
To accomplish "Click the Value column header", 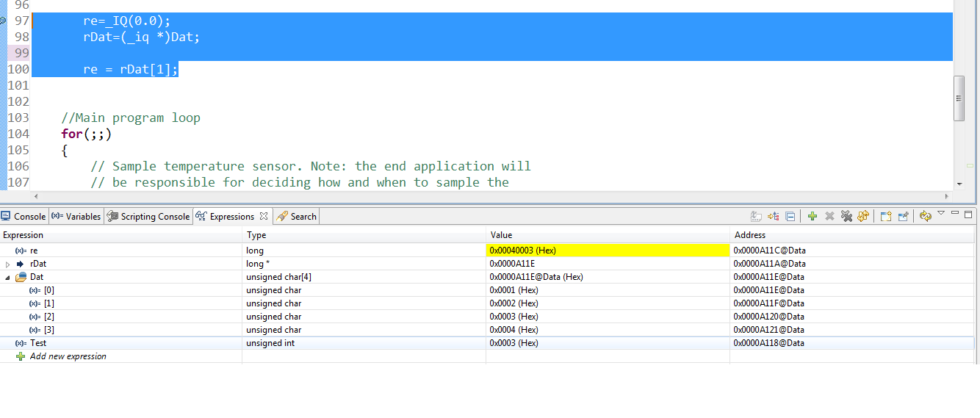I will [x=608, y=235].
